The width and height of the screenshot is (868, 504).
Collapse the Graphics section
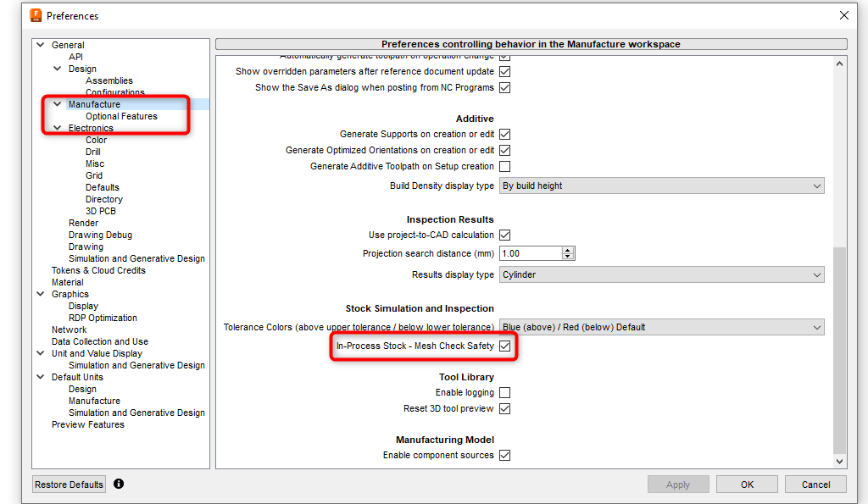tap(40, 294)
